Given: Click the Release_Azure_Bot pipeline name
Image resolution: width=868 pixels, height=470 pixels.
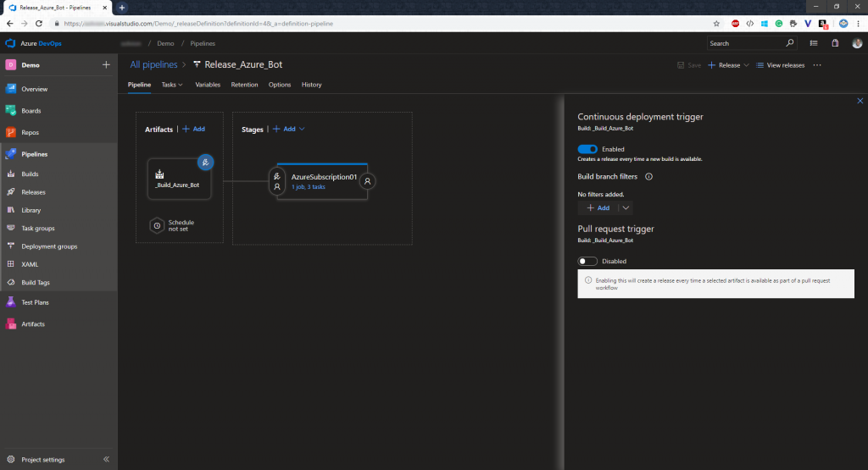Looking at the screenshot, I should [243, 64].
